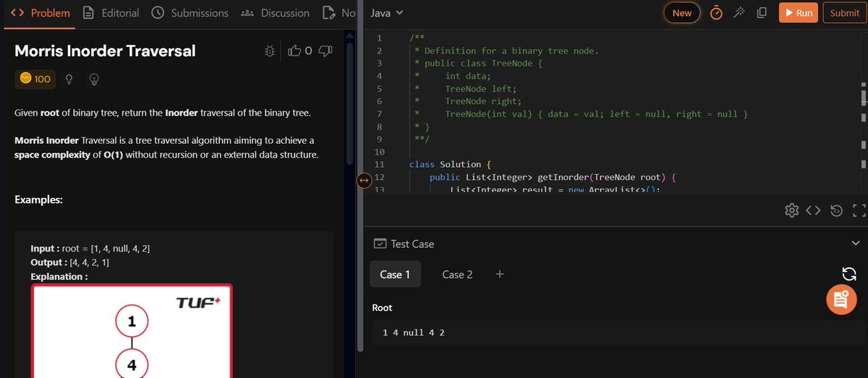The height and width of the screenshot is (378, 868).
Task: Click the Morris Inorder Traversal title
Action: tap(105, 51)
